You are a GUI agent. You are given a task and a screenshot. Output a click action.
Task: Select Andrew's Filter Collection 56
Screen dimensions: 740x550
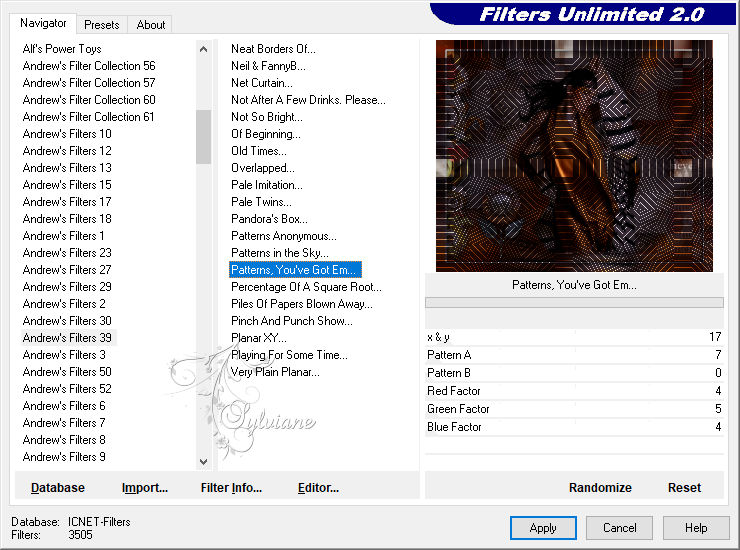[x=89, y=66]
